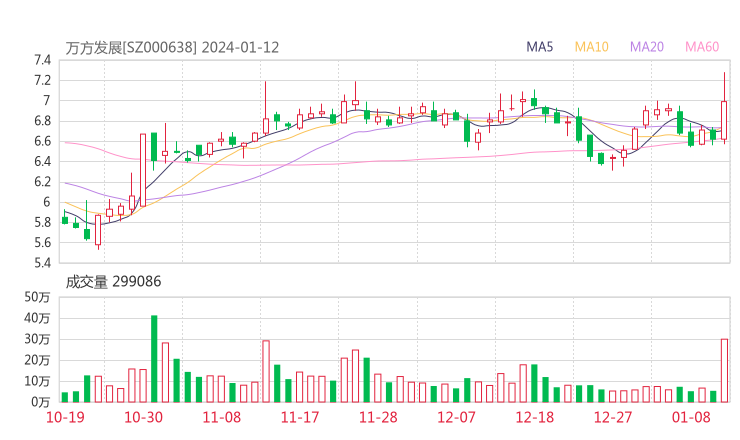Viewport: 740px width, 440px height.
Task: Click the 10-19 date axis label
Action: click(x=65, y=417)
